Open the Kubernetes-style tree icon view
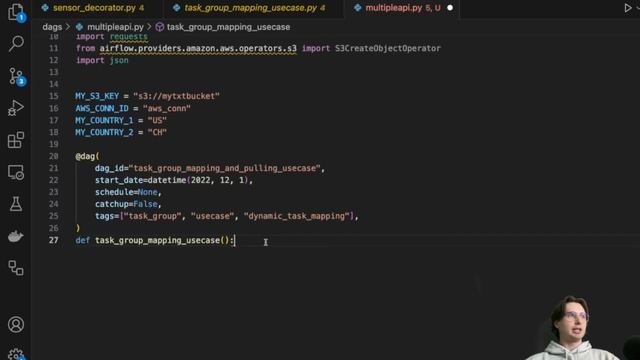Screen dimensions: 640x360 tap(16, 268)
